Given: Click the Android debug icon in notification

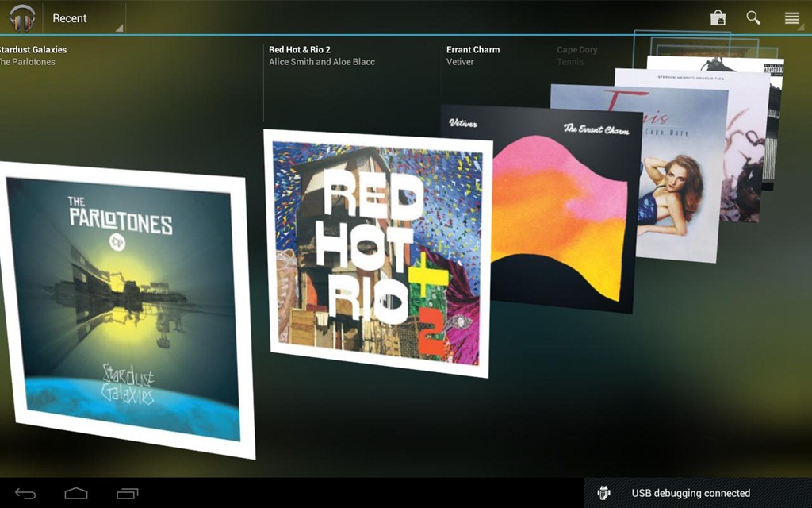Looking at the screenshot, I should (x=604, y=493).
